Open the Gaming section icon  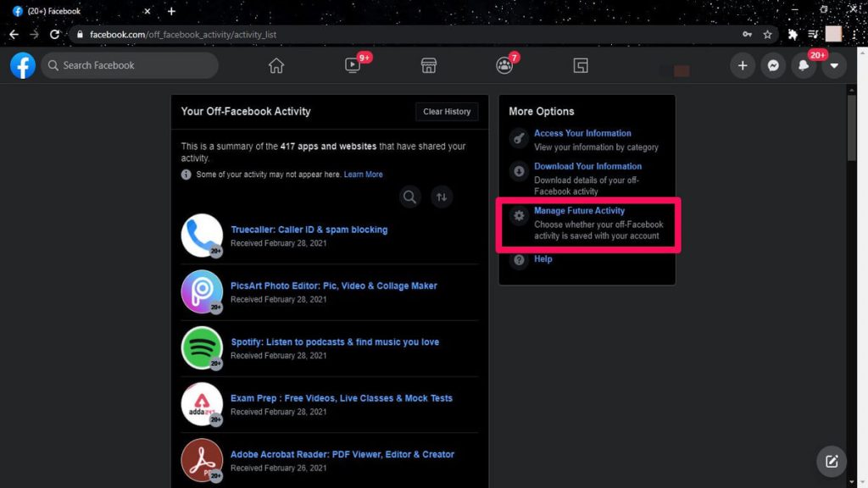pos(581,65)
